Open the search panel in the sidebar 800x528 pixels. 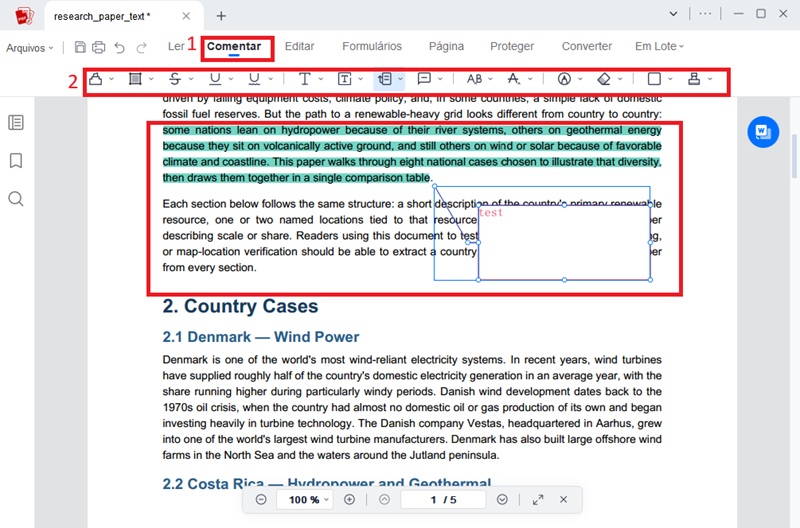(x=16, y=198)
